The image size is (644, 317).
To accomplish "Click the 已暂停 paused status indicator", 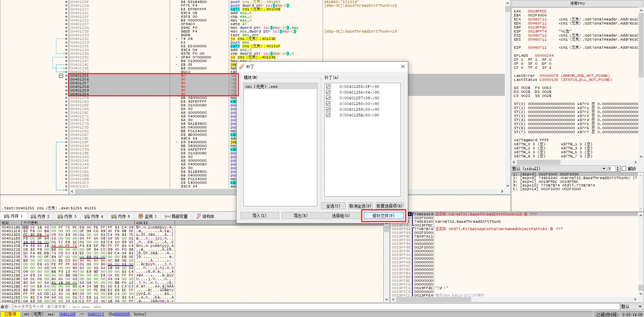I will click(x=10, y=314).
